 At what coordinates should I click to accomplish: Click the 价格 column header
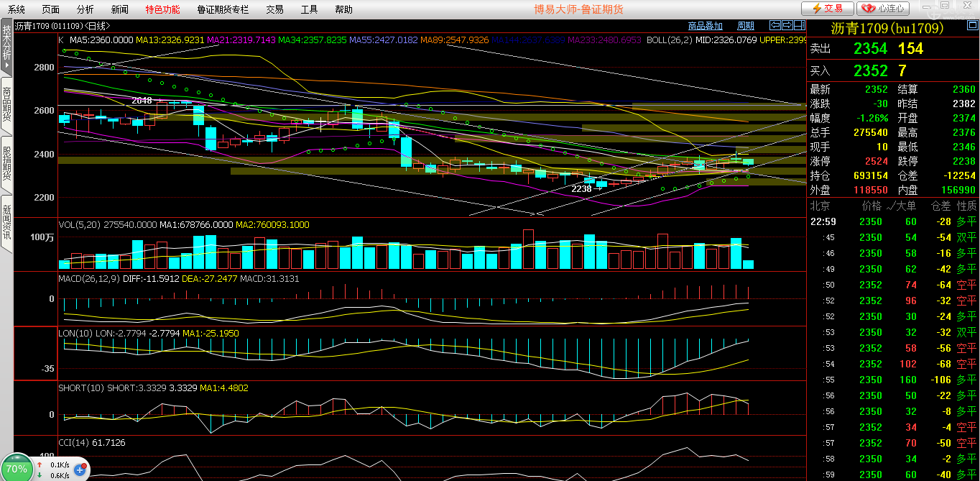(872, 206)
